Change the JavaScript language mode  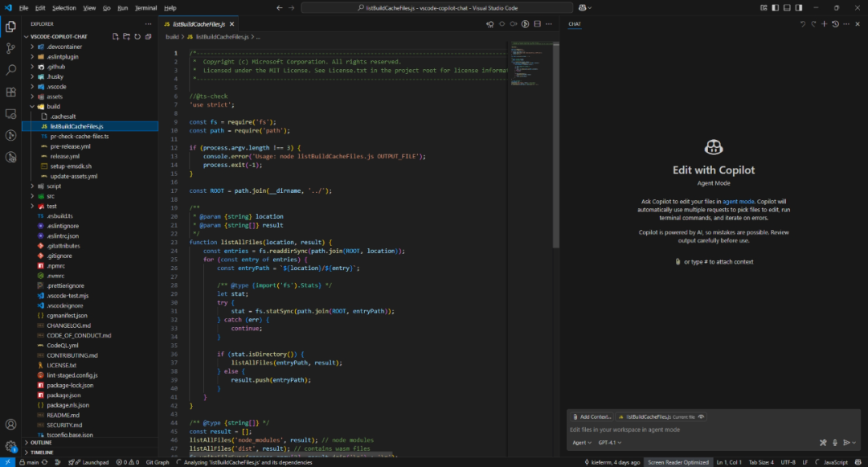[x=835, y=462]
